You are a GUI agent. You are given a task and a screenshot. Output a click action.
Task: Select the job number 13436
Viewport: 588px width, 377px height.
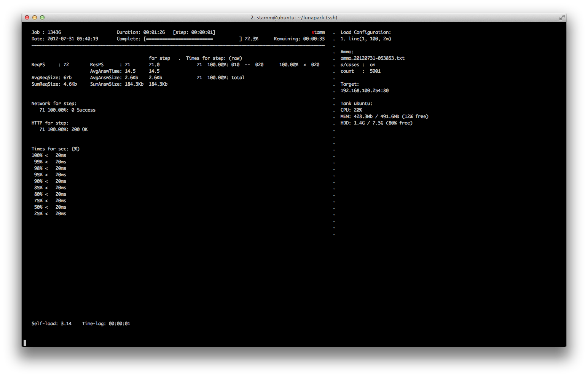pyautogui.click(x=54, y=32)
